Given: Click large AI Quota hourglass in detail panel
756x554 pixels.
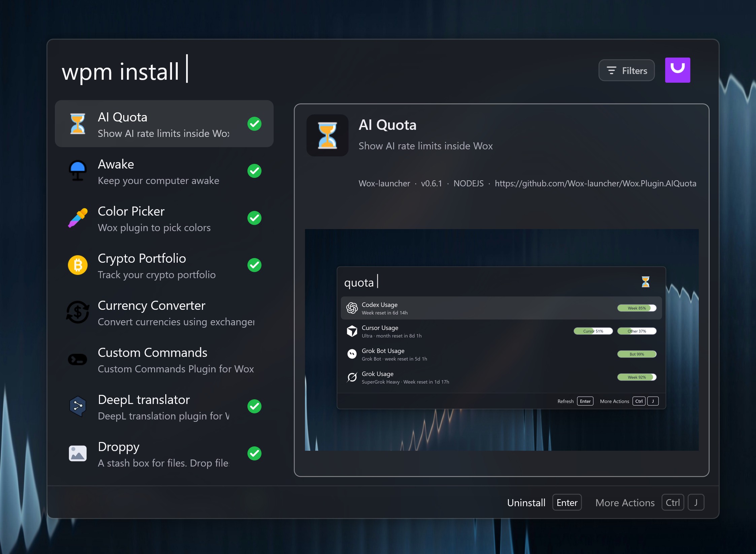Looking at the screenshot, I should (x=328, y=135).
